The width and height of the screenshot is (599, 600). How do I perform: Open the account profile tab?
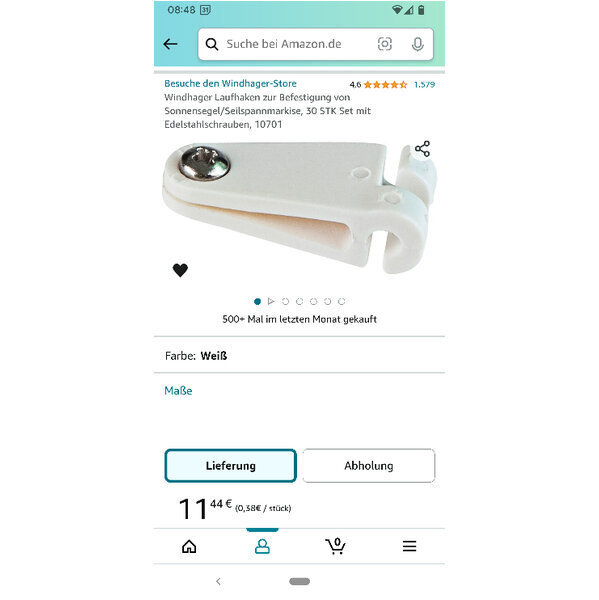[x=262, y=546]
